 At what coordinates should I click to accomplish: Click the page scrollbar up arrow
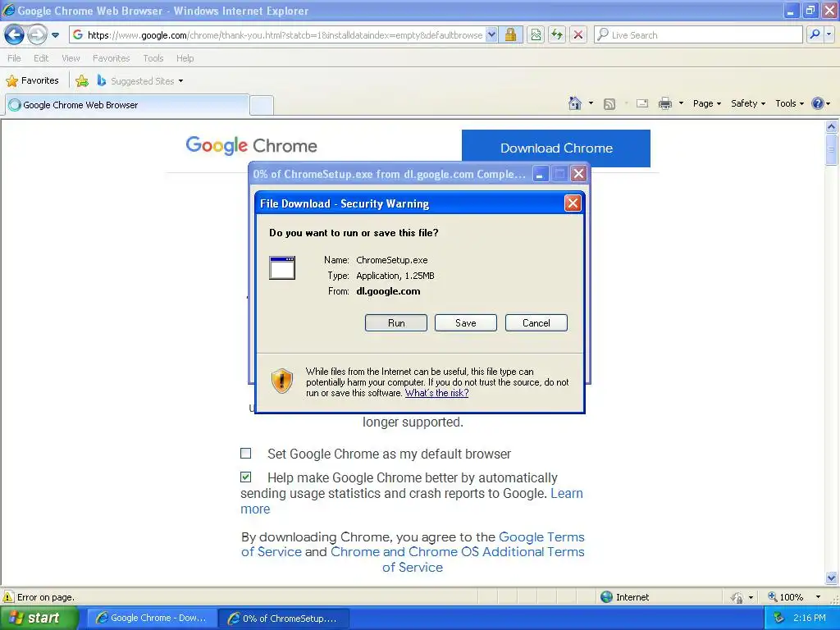click(x=832, y=127)
